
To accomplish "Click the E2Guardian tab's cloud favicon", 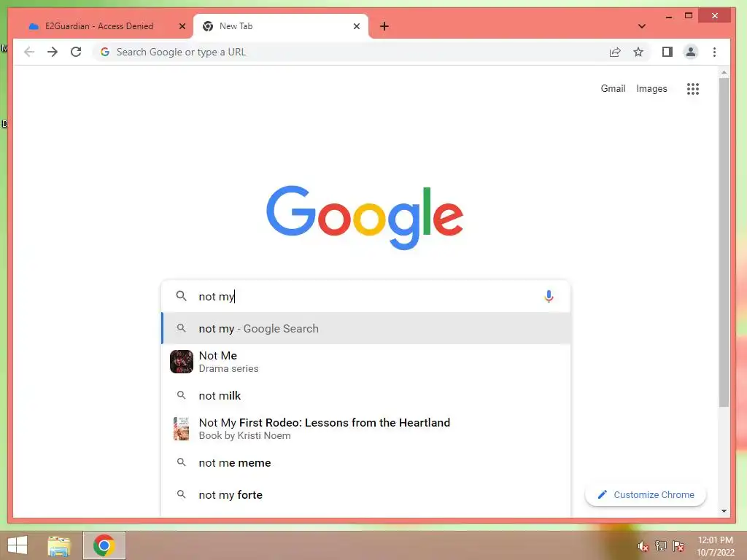I will click(x=34, y=26).
